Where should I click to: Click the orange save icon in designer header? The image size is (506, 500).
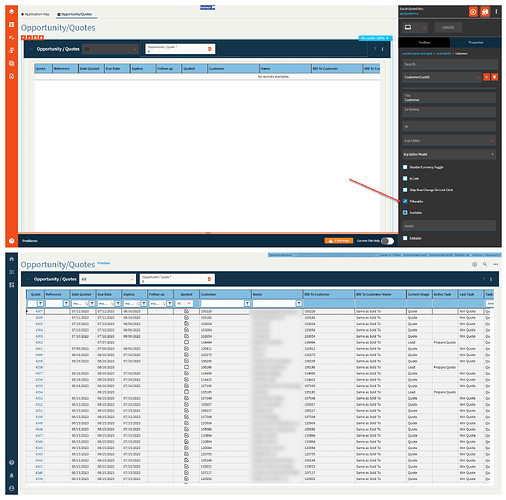(x=485, y=12)
